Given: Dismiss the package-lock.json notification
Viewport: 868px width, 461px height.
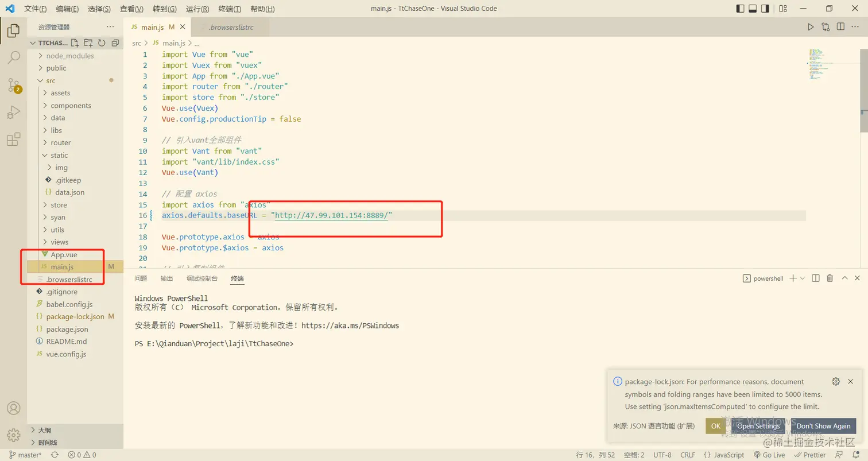Looking at the screenshot, I should [850, 382].
